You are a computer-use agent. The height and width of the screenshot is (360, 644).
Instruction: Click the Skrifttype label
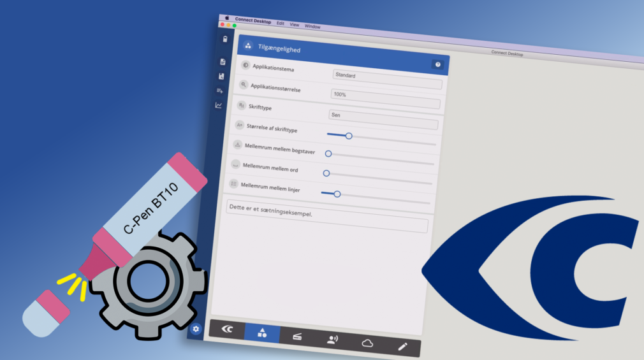tap(260, 107)
